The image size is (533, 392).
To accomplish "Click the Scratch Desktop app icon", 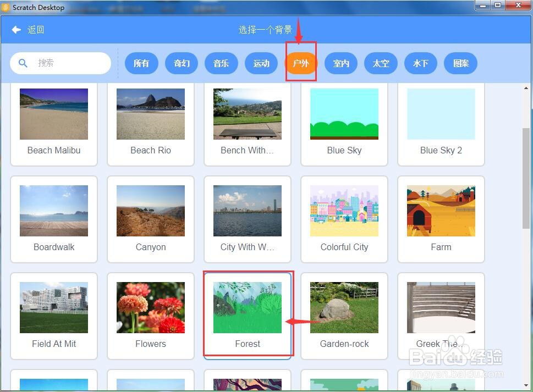I will [6, 7].
